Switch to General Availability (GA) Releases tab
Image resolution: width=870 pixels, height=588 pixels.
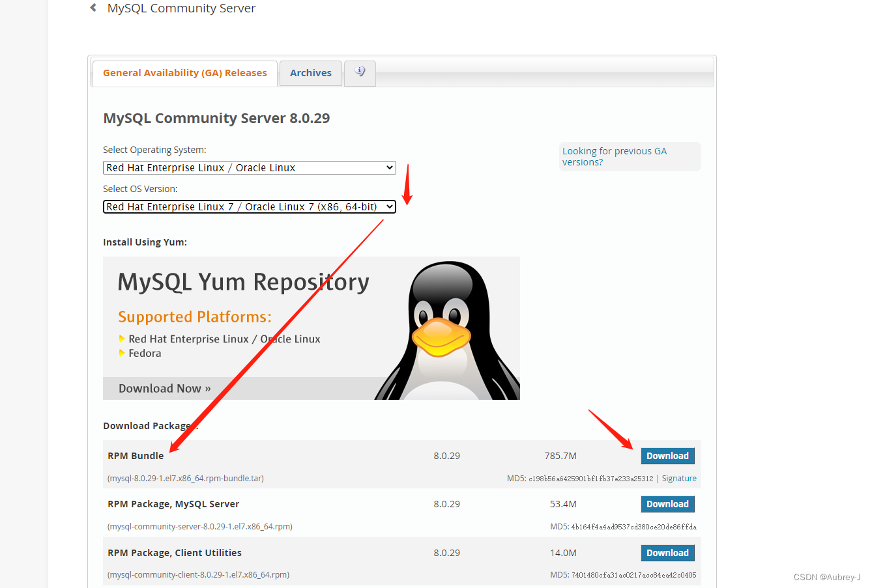185,73
